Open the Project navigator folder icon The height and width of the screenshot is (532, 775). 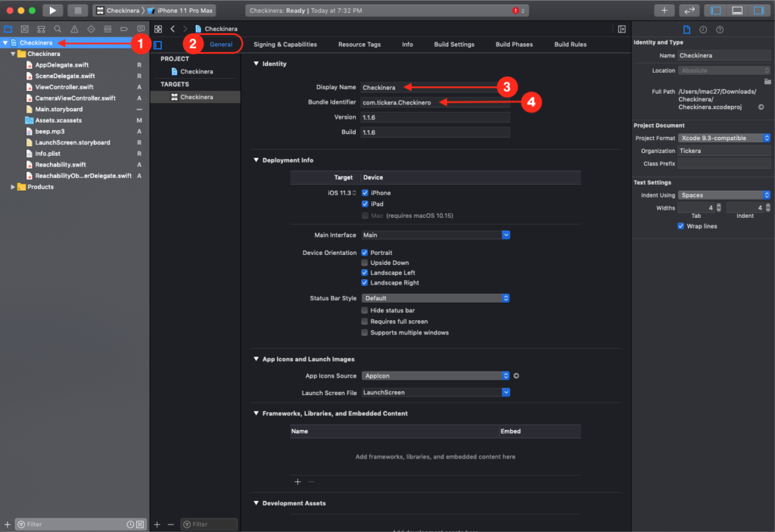click(x=8, y=30)
